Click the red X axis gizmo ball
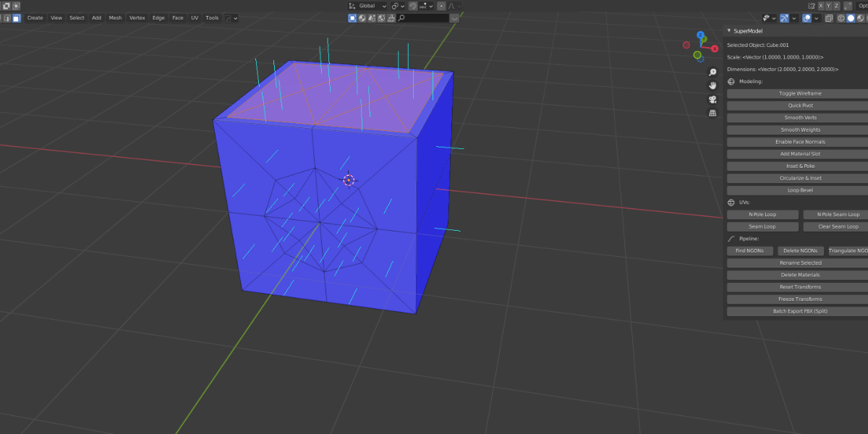 tap(715, 48)
